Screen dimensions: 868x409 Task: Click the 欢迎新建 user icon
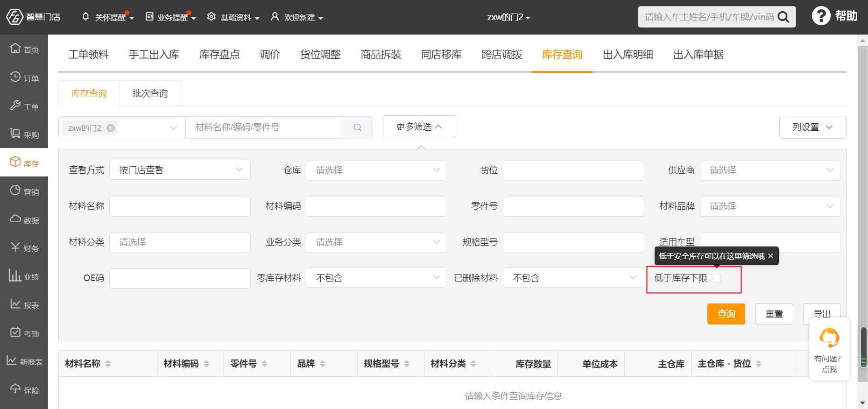click(x=275, y=17)
